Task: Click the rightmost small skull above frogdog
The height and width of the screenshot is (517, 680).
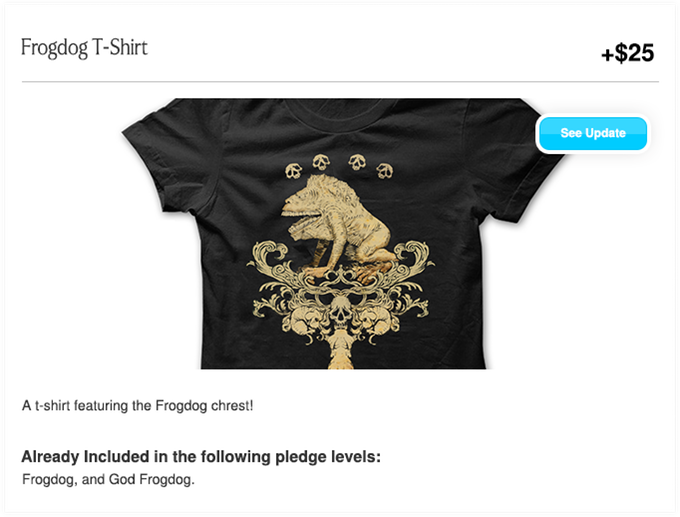Action: click(x=384, y=171)
